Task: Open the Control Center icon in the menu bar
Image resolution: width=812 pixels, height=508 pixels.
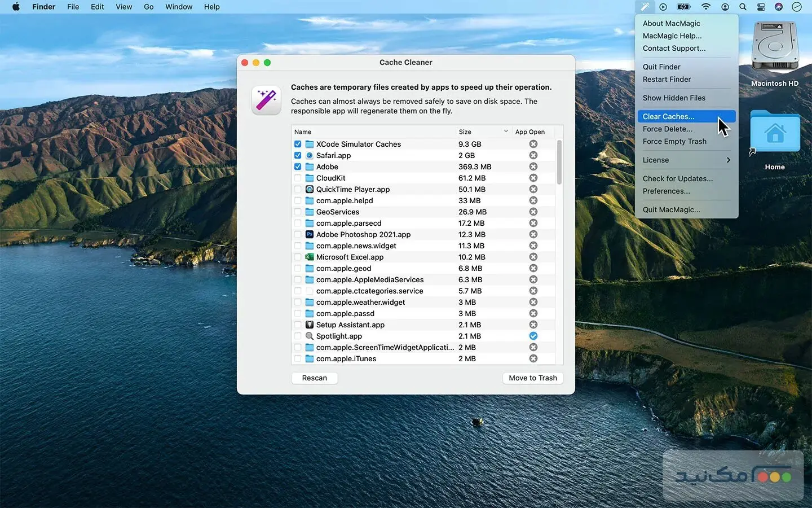Action: 761,7
